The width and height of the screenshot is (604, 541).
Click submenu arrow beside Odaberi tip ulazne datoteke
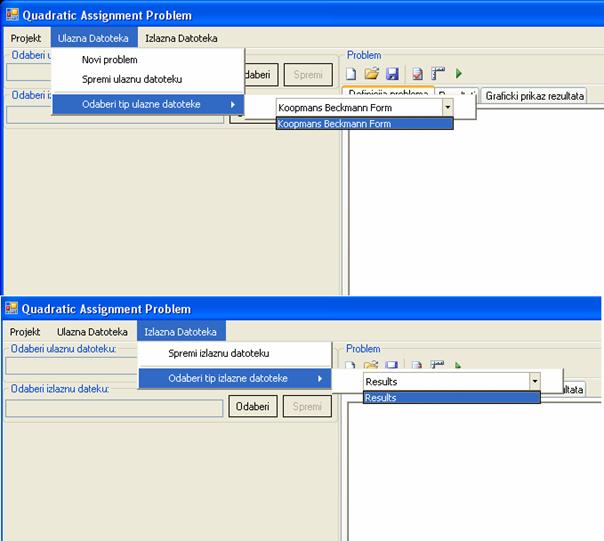pos(233,104)
